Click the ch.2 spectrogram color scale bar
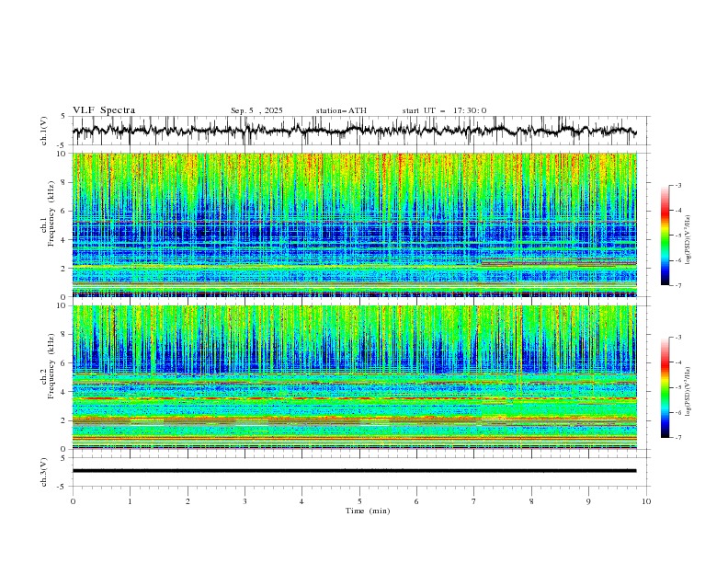This screenshot has height=563, width=728. click(x=665, y=387)
